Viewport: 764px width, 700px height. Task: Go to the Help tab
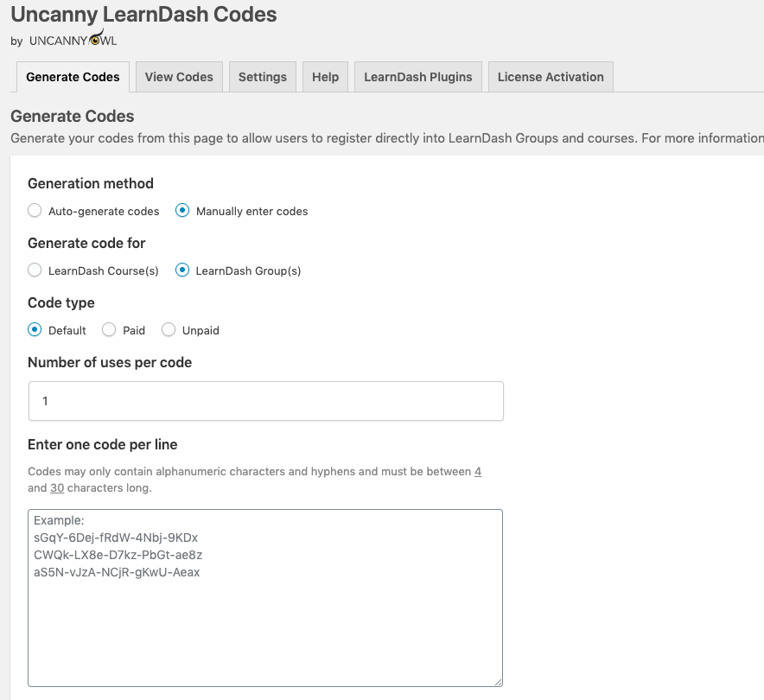tap(325, 77)
